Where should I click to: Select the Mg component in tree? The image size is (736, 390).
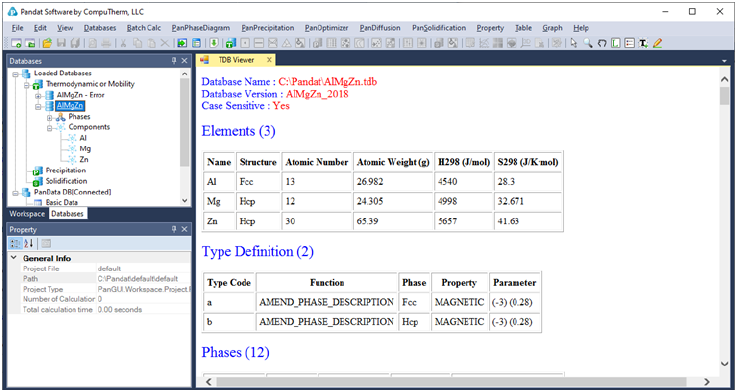click(85, 149)
